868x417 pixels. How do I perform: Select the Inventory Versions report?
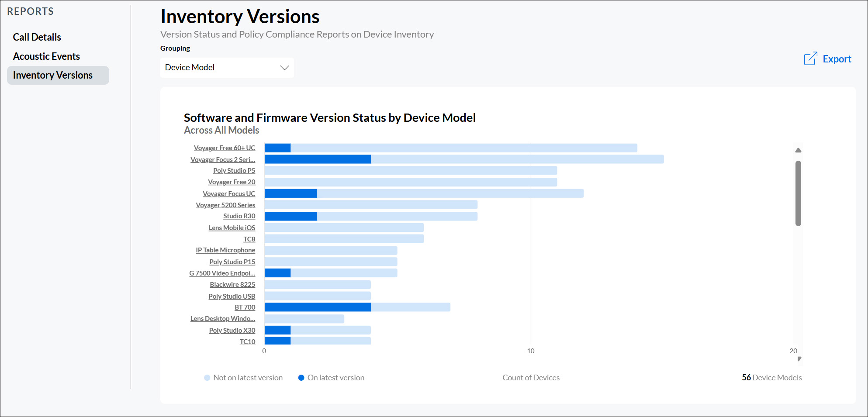53,75
